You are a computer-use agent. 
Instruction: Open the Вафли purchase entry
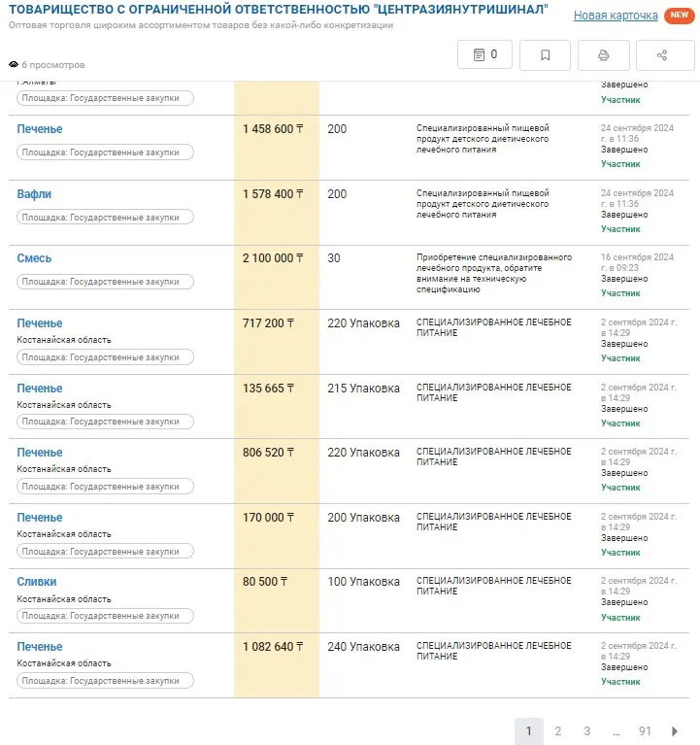point(34,194)
